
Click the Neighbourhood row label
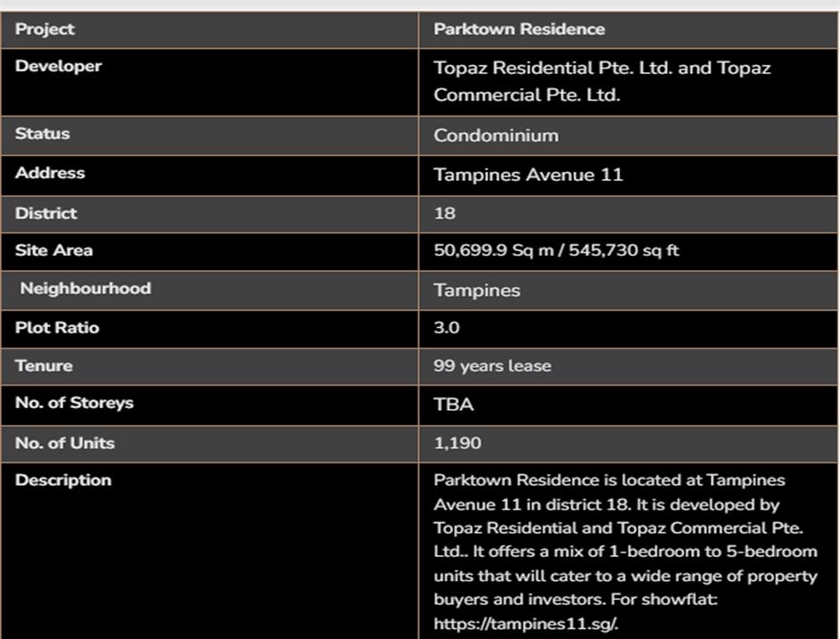pyautogui.click(x=85, y=289)
